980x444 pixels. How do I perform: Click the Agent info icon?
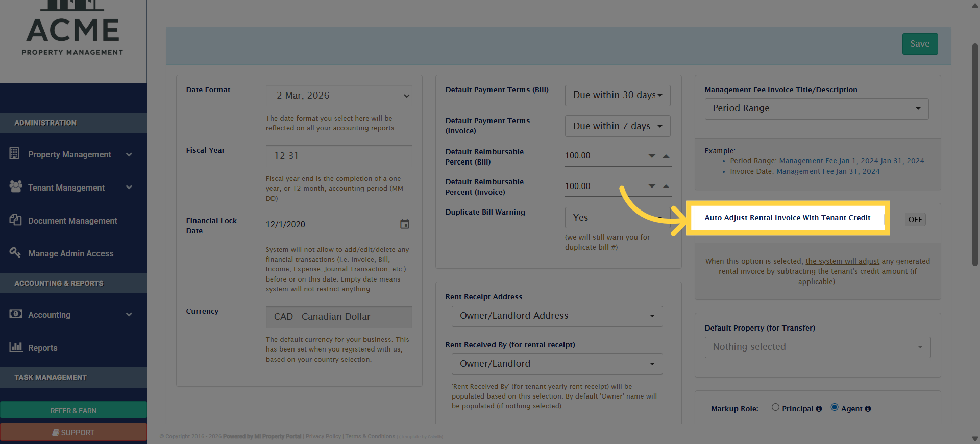868,409
